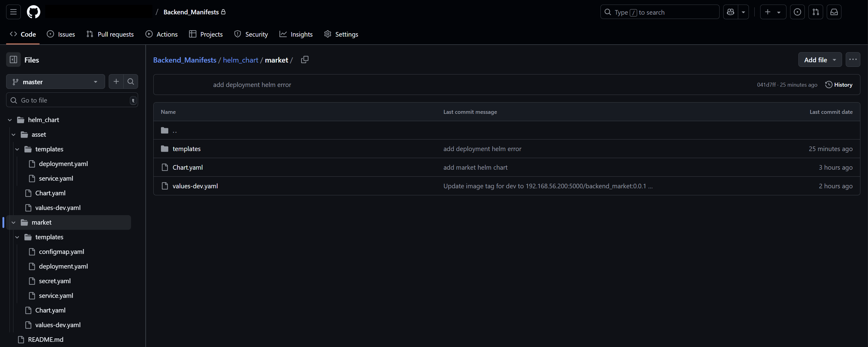Open Backend_Manifests breadcrumb link
Screen dimensions: 868x347
(185, 60)
